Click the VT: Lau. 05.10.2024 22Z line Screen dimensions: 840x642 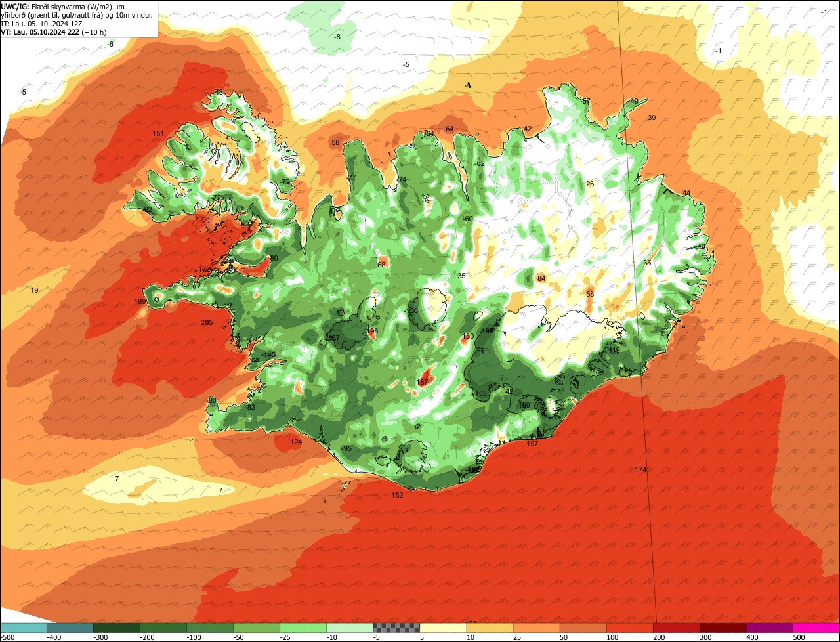point(54,32)
